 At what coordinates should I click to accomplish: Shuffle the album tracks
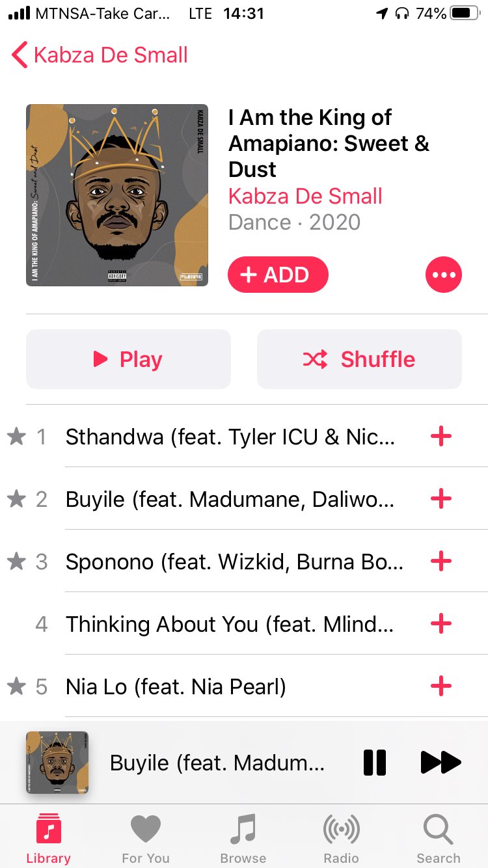pyautogui.click(x=359, y=359)
